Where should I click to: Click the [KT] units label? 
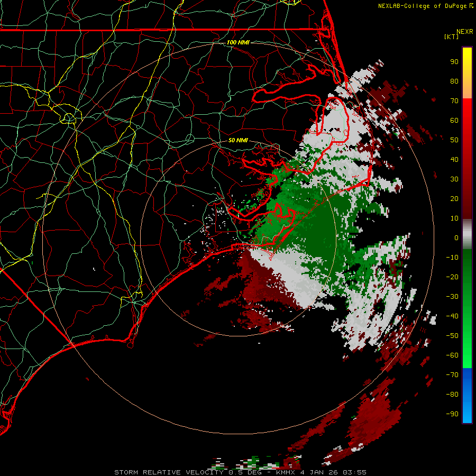[x=452, y=36]
